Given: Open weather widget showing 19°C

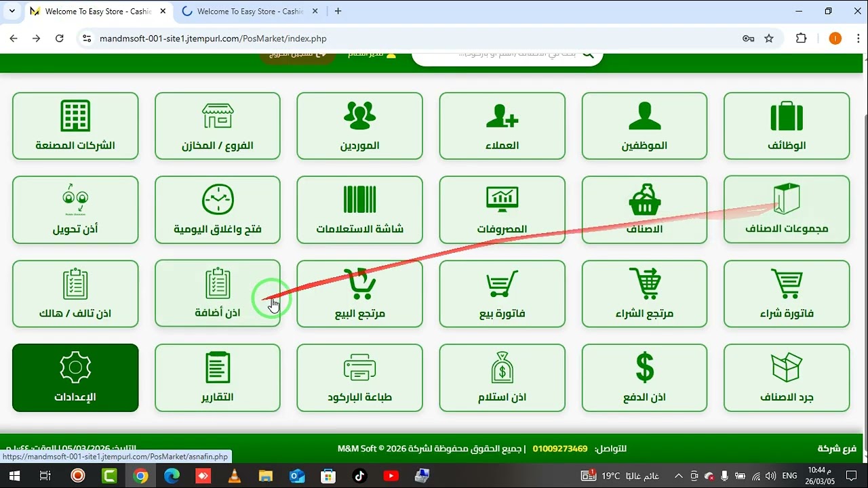Looking at the screenshot, I should 620,476.
